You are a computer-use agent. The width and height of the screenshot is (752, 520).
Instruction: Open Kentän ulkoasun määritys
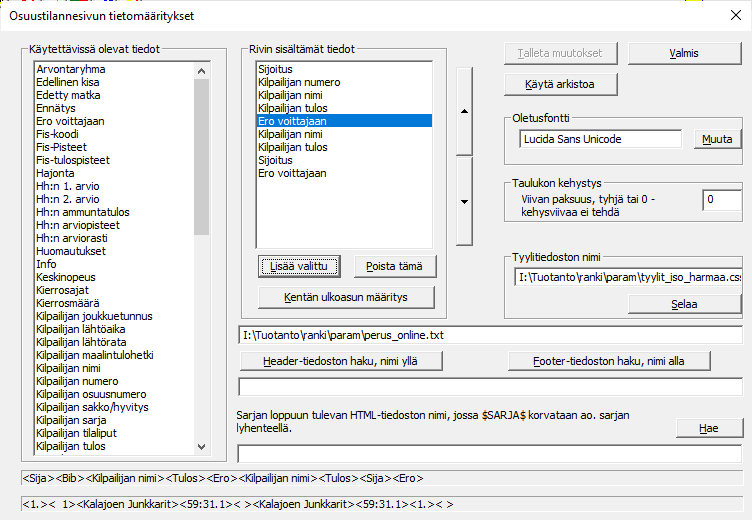point(346,297)
